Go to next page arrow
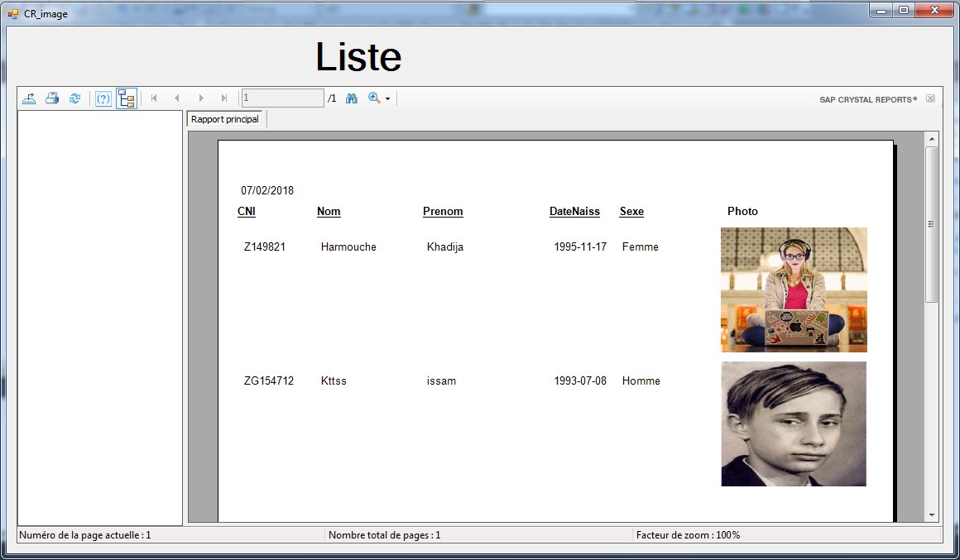The image size is (960, 560). [201, 98]
